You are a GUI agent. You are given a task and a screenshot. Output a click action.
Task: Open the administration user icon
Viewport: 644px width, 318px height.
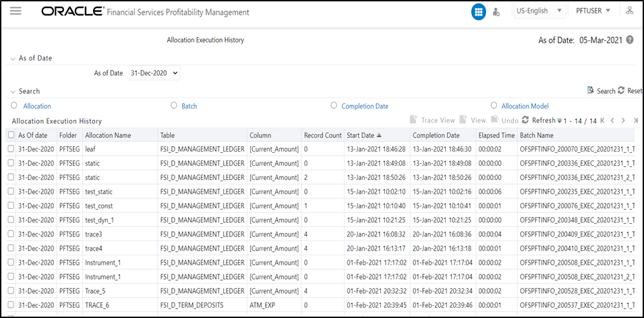click(x=496, y=12)
